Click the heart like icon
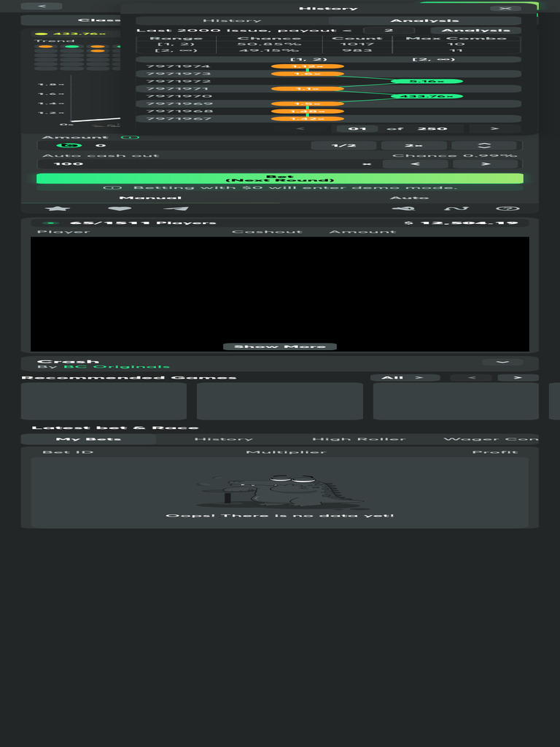Image resolution: width=560 pixels, height=747 pixels. point(119,209)
